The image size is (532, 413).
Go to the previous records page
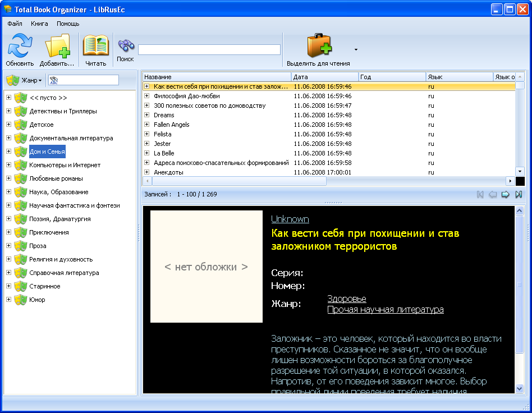tap(493, 195)
